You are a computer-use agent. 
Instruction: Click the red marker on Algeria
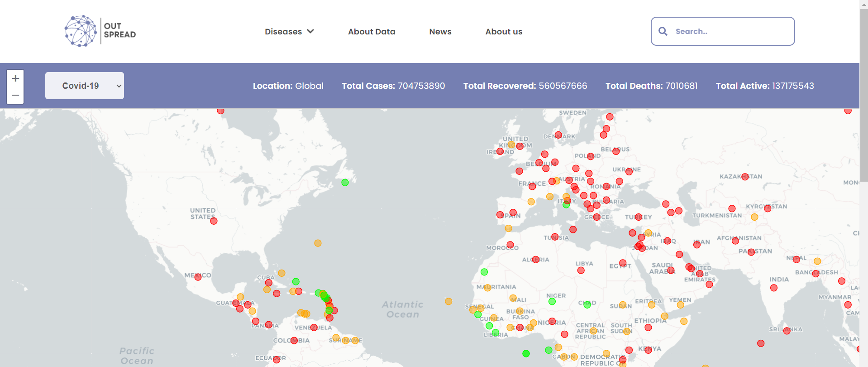(x=536, y=260)
